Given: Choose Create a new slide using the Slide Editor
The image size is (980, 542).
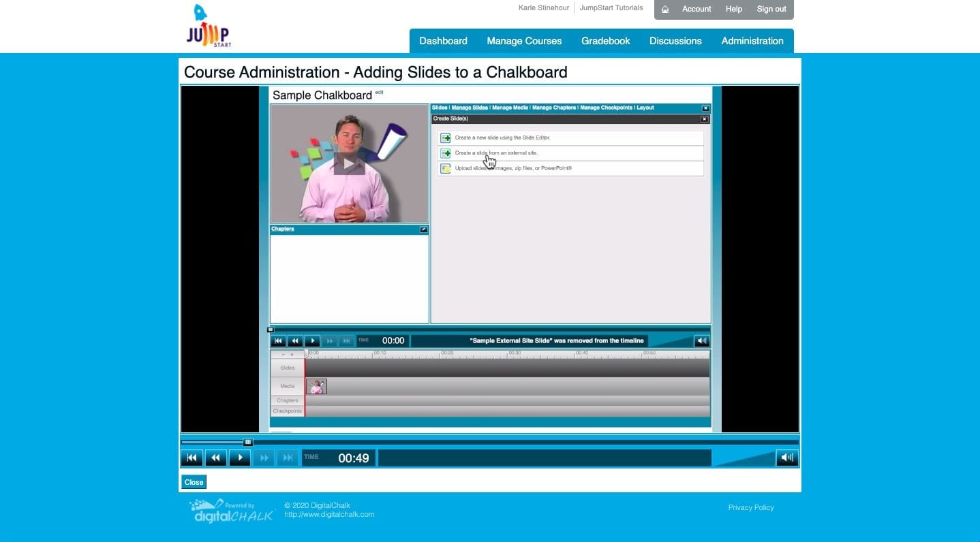Looking at the screenshot, I should click(x=571, y=138).
